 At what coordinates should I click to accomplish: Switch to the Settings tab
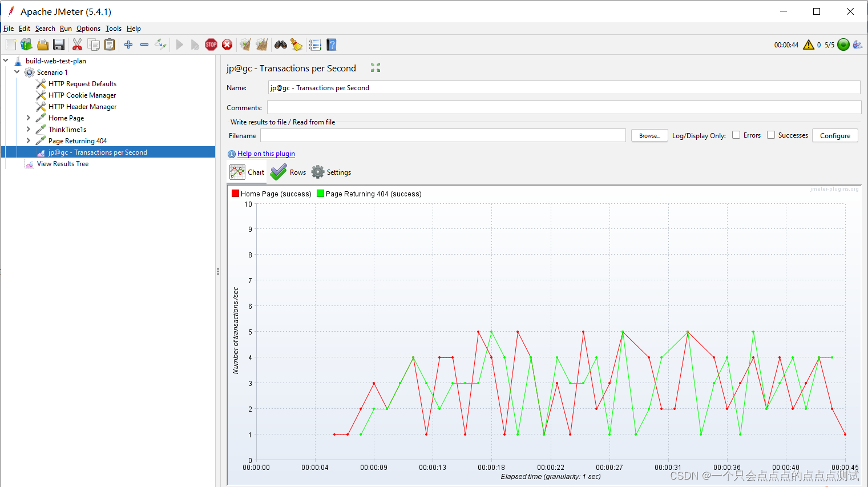coord(332,172)
